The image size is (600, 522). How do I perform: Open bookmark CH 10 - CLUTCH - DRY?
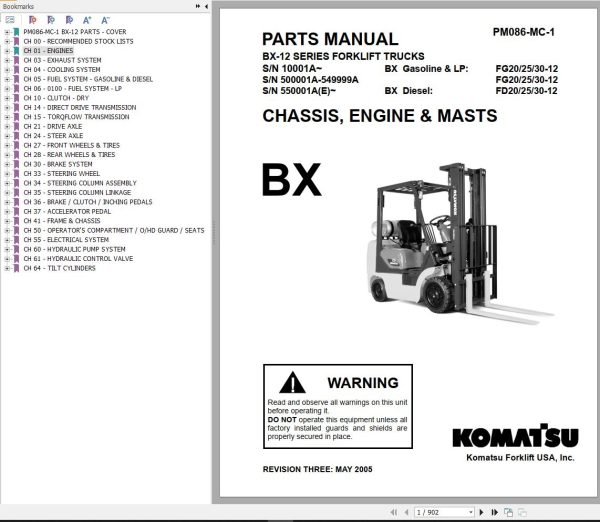(x=56, y=98)
